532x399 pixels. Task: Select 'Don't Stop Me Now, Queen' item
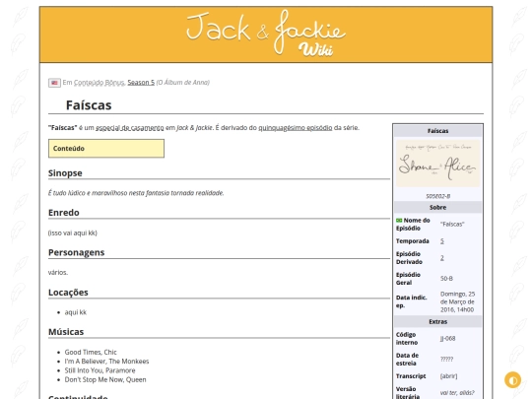pos(105,379)
